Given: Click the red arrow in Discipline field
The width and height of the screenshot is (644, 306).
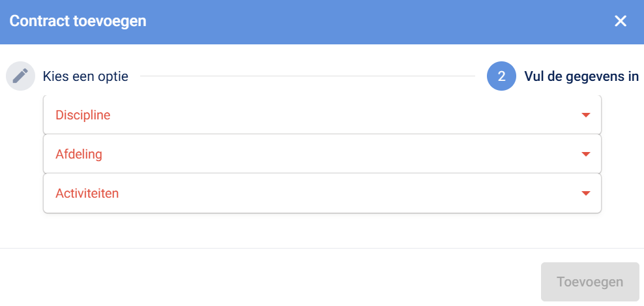Looking at the screenshot, I should (x=585, y=115).
